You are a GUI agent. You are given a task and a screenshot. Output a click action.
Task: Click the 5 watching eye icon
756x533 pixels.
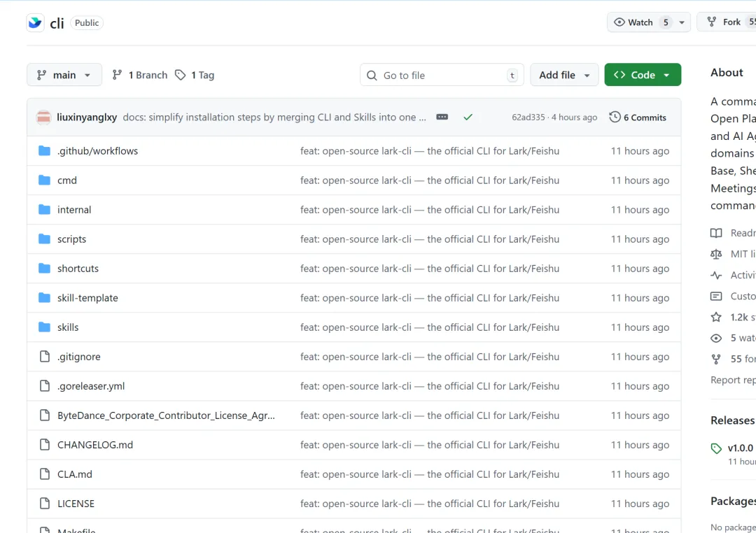click(716, 339)
